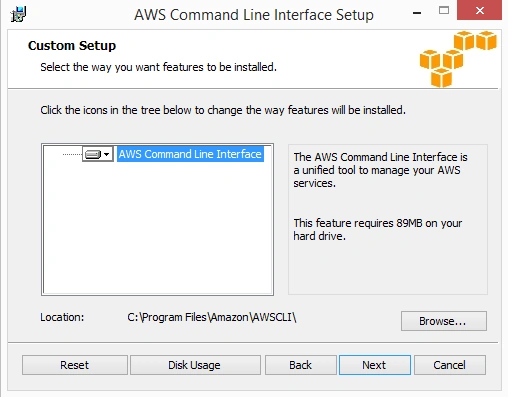
Task: Minimize the setup window
Action: (x=417, y=13)
